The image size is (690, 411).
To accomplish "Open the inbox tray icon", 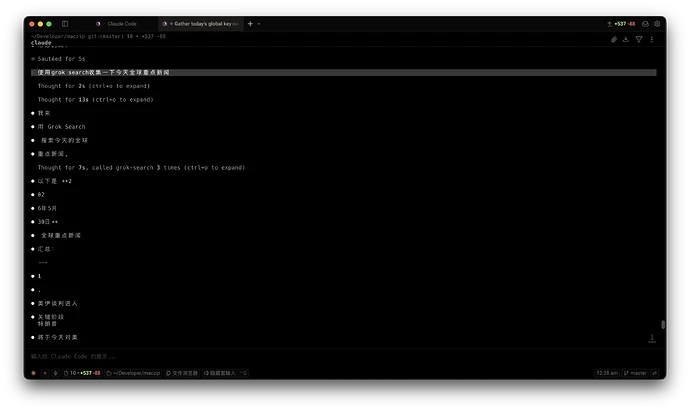I will (x=645, y=24).
